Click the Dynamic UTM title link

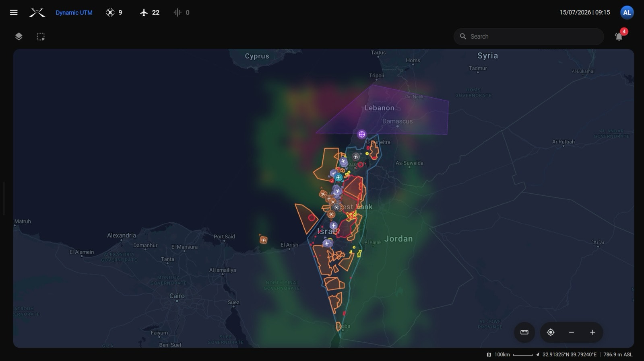74,12
